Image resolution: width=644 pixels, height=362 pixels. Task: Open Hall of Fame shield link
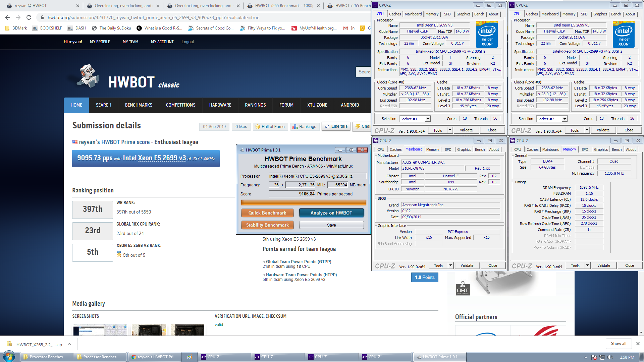pyautogui.click(x=270, y=127)
